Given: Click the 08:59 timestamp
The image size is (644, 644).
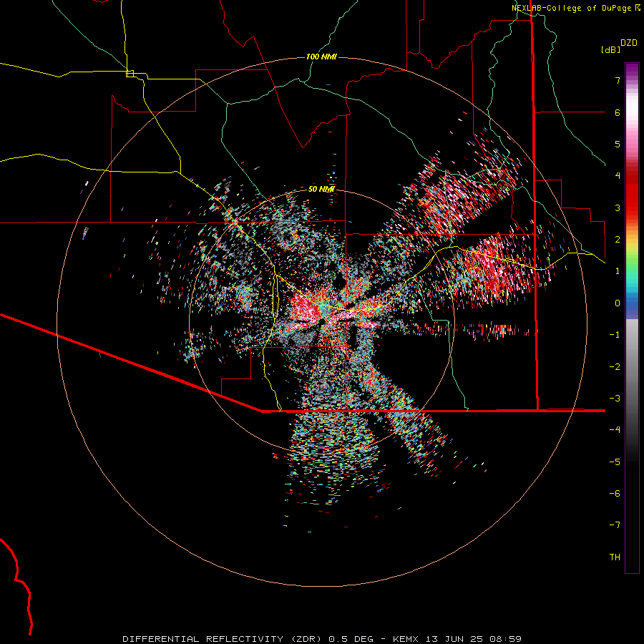Looking at the screenshot, I should tap(506, 639).
